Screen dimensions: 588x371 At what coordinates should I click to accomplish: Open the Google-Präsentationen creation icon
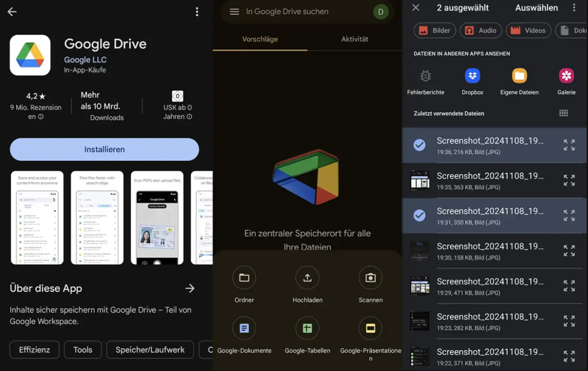click(x=370, y=328)
